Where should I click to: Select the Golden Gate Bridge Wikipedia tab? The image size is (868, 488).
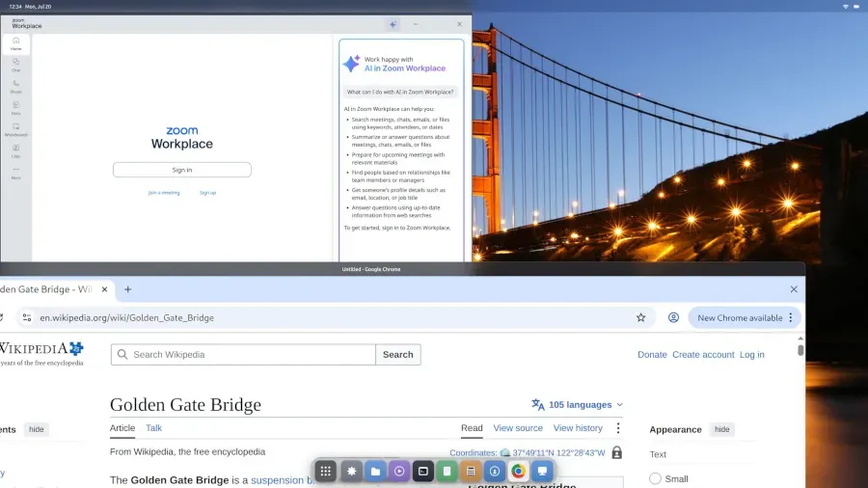[x=46, y=289]
